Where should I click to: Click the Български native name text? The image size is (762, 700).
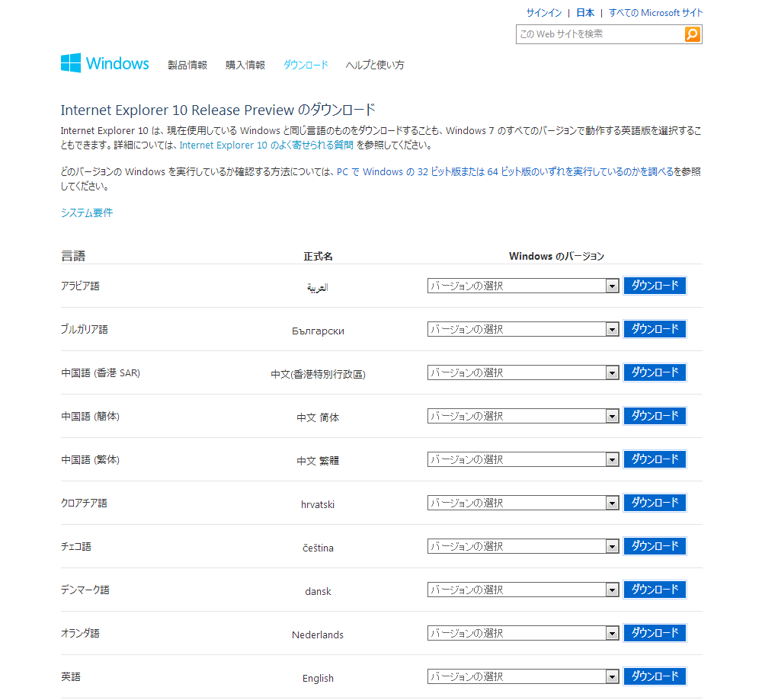[x=318, y=331]
